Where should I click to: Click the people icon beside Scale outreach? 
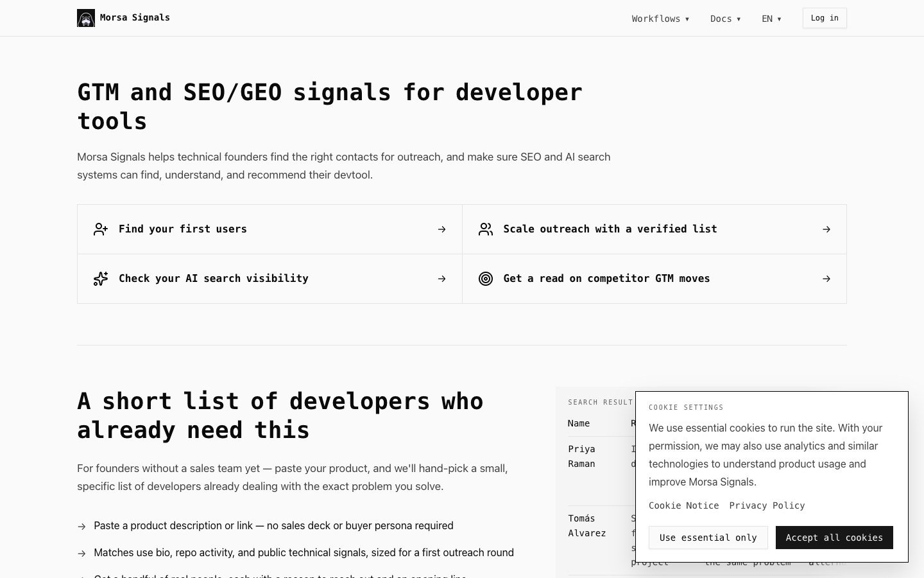click(x=486, y=229)
